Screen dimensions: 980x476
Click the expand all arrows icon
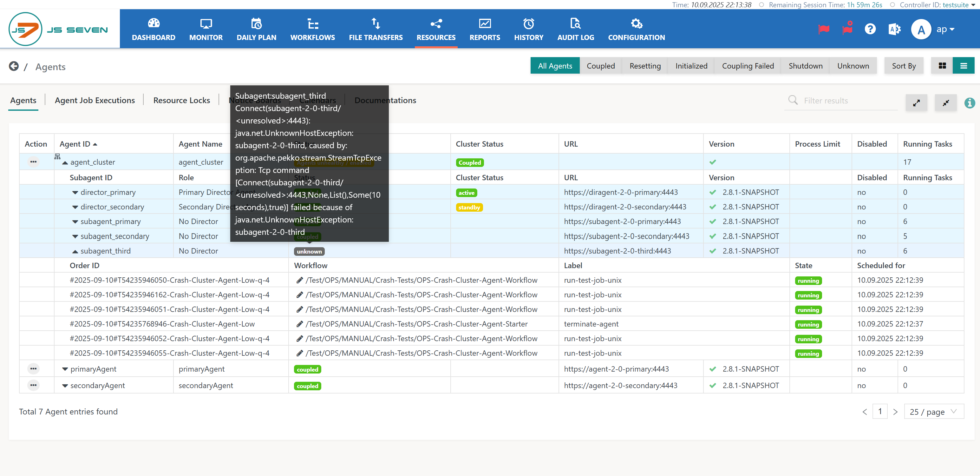click(916, 102)
